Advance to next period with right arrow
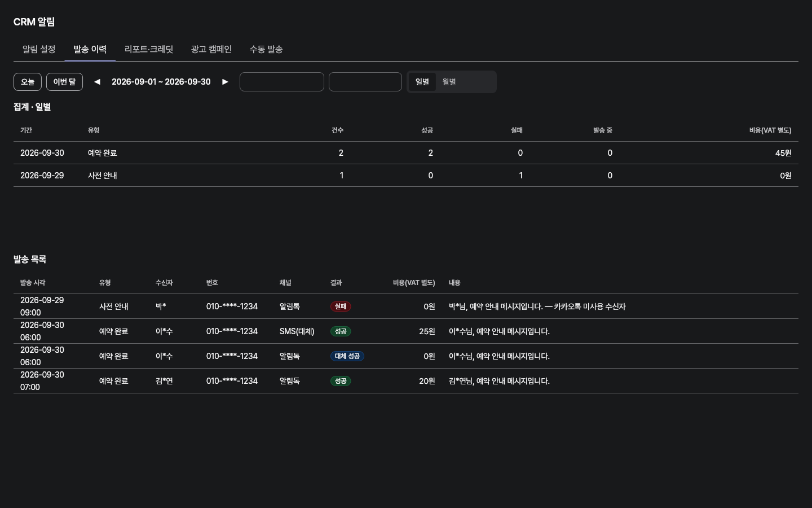This screenshot has width=812, height=508. [225, 82]
